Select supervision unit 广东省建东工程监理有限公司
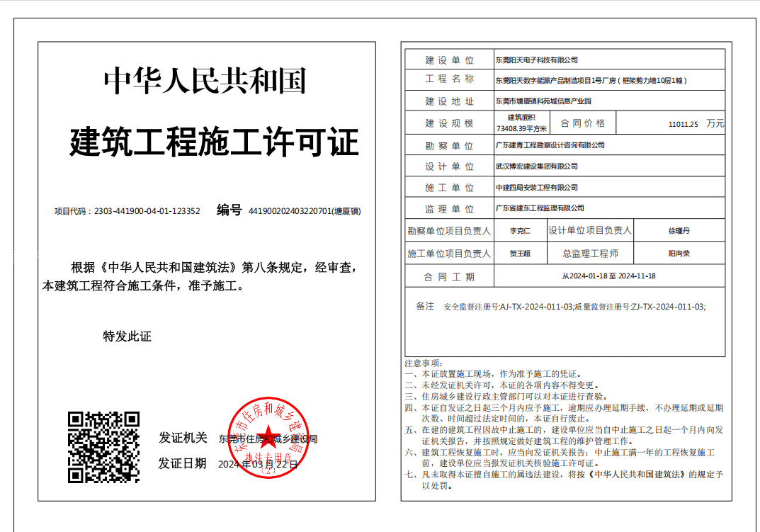The image size is (760, 532). point(540,208)
